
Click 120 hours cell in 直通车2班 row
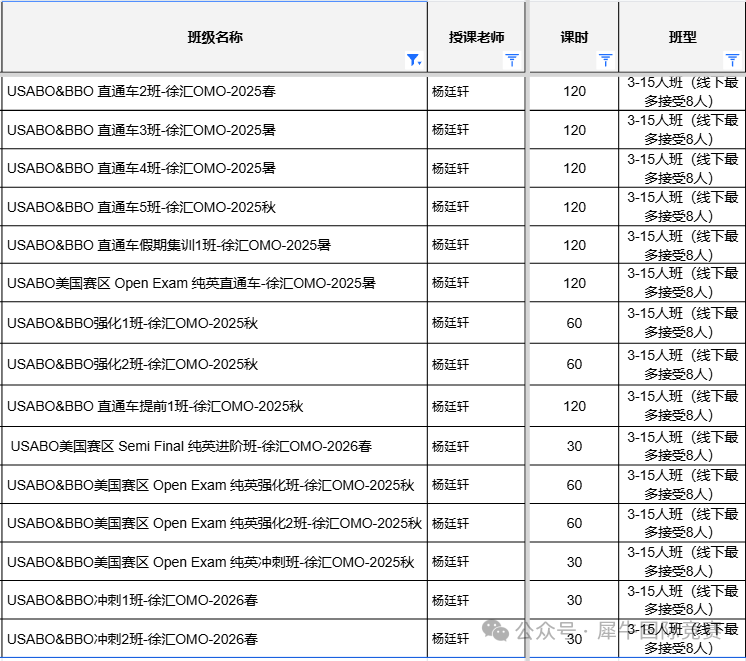point(574,92)
